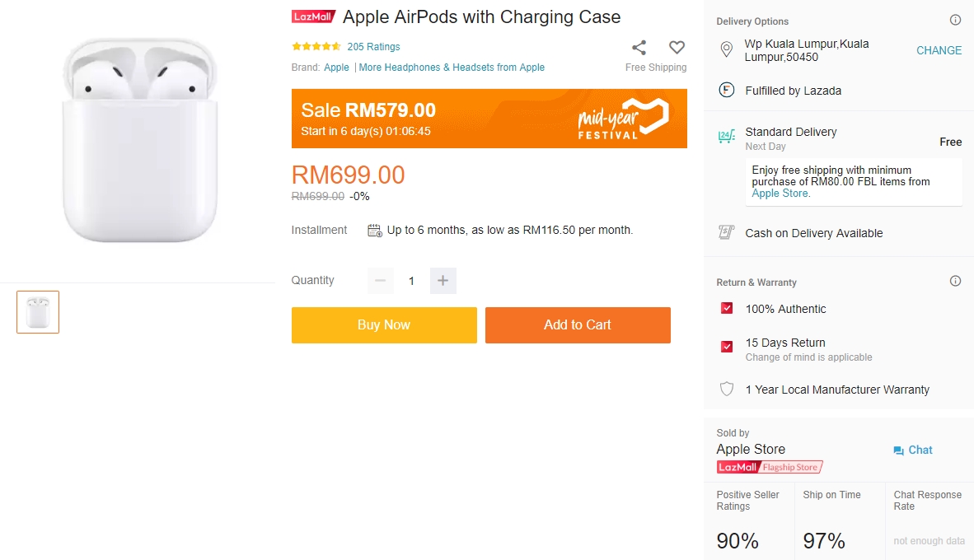Click the Return & Warranty info icon
This screenshot has height=560, width=974.
pyautogui.click(x=955, y=281)
